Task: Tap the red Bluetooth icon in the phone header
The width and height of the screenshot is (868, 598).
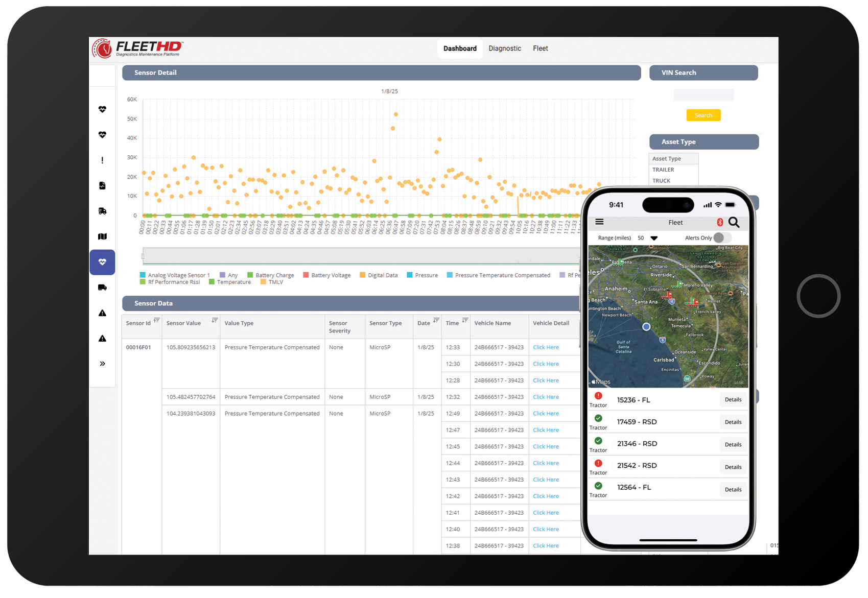Action: coord(719,222)
